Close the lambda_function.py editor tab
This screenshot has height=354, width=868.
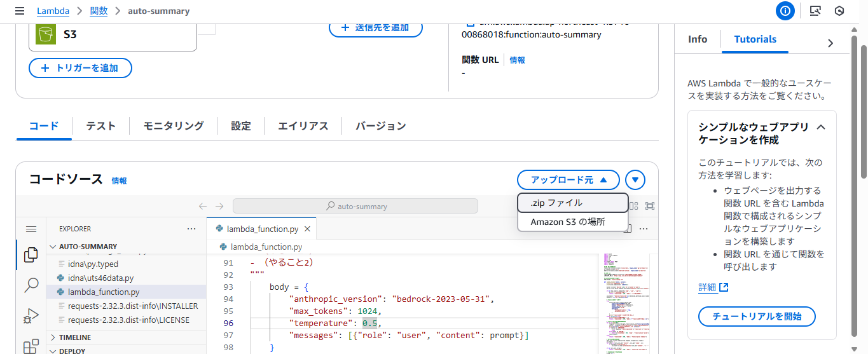point(307,229)
